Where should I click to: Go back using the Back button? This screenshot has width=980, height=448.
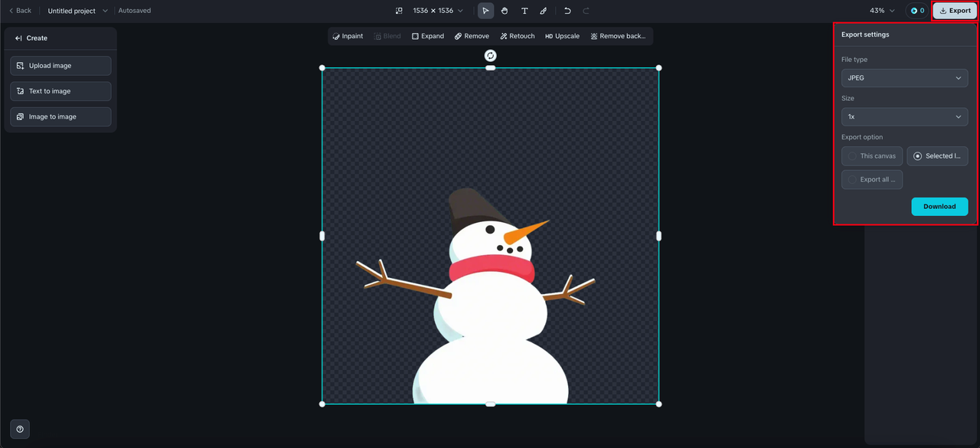pos(20,11)
